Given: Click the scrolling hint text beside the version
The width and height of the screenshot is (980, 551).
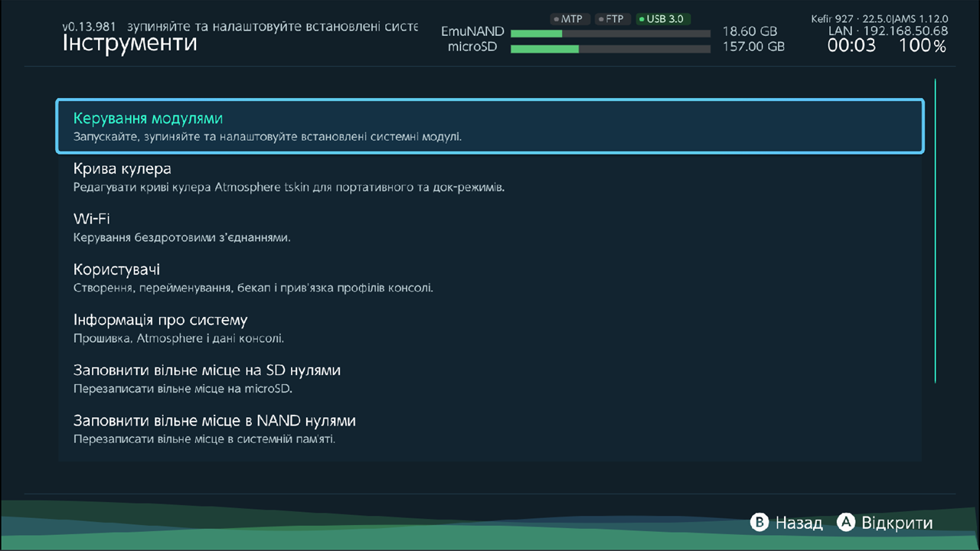Looking at the screenshot, I should tap(273, 25).
